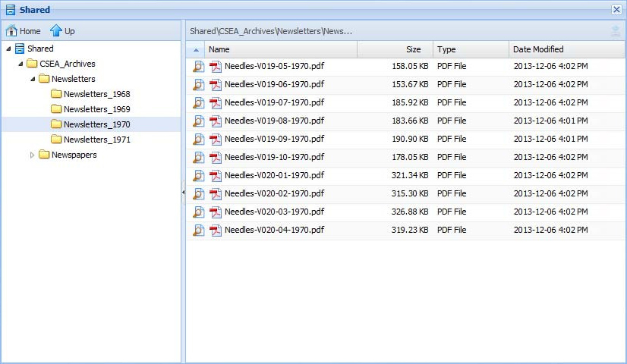
Task: Click the Shared drive icon in title bar
Action: coord(11,10)
